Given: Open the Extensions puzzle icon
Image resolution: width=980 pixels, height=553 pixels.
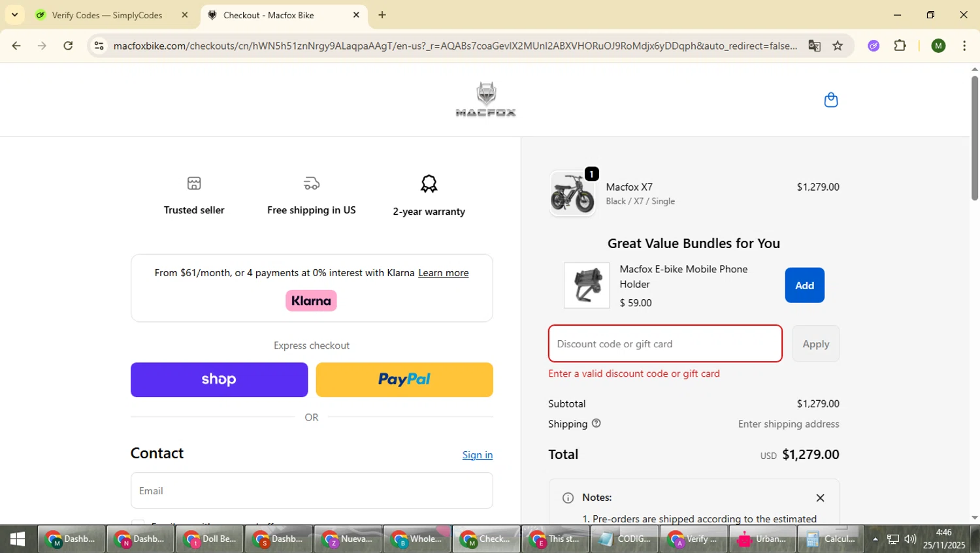Looking at the screenshot, I should pos(900,46).
